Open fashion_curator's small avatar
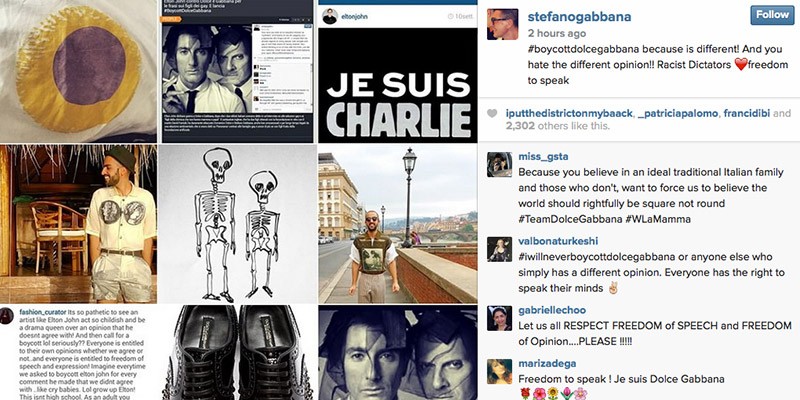 (x=7, y=316)
